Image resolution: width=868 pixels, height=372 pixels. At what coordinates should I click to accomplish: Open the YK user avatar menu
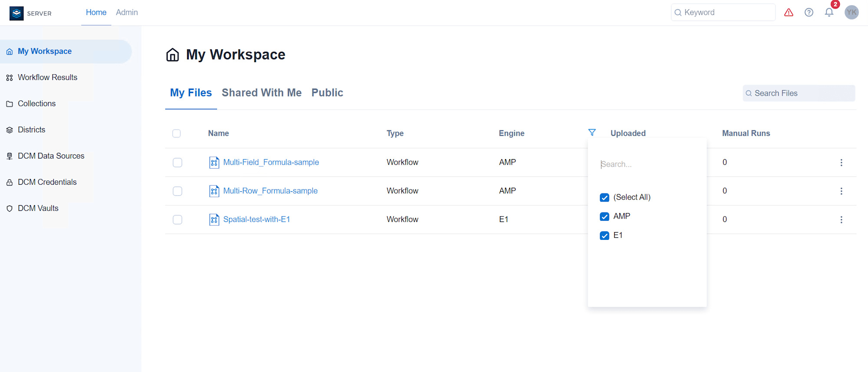852,12
